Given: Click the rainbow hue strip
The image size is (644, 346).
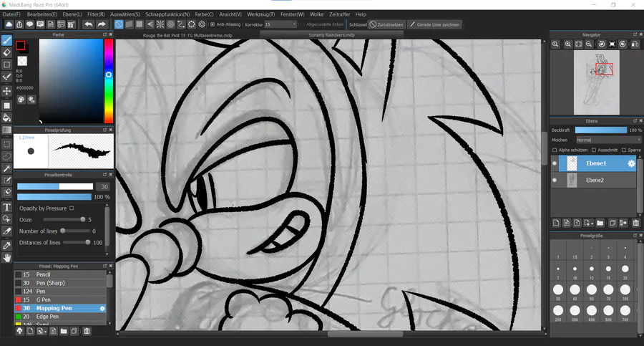Looking at the screenshot, I should 109,81.
